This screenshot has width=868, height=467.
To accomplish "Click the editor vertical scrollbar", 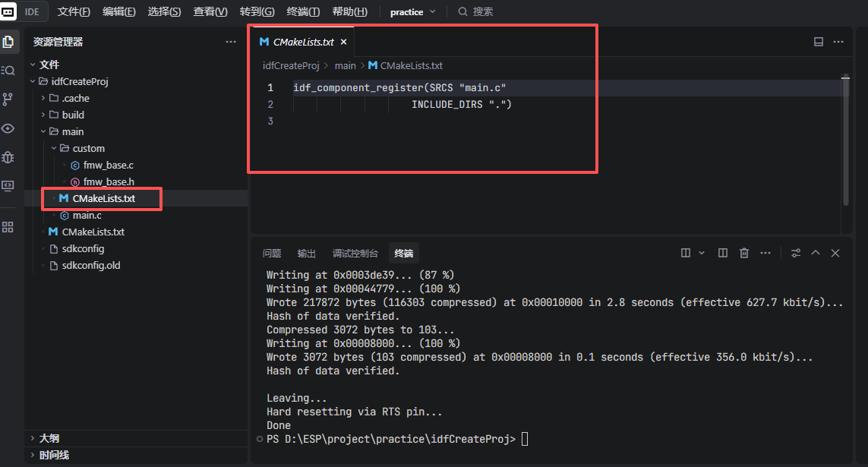I will (x=845, y=141).
